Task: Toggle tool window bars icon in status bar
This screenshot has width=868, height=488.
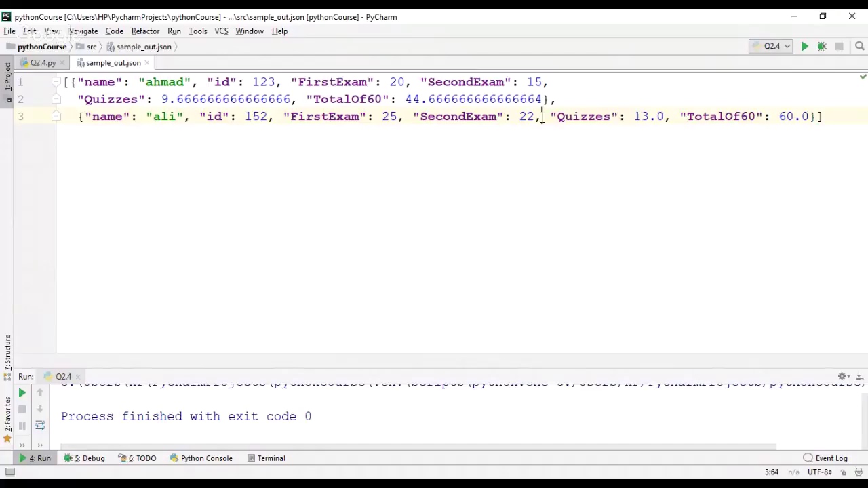Action: pos(9,472)
